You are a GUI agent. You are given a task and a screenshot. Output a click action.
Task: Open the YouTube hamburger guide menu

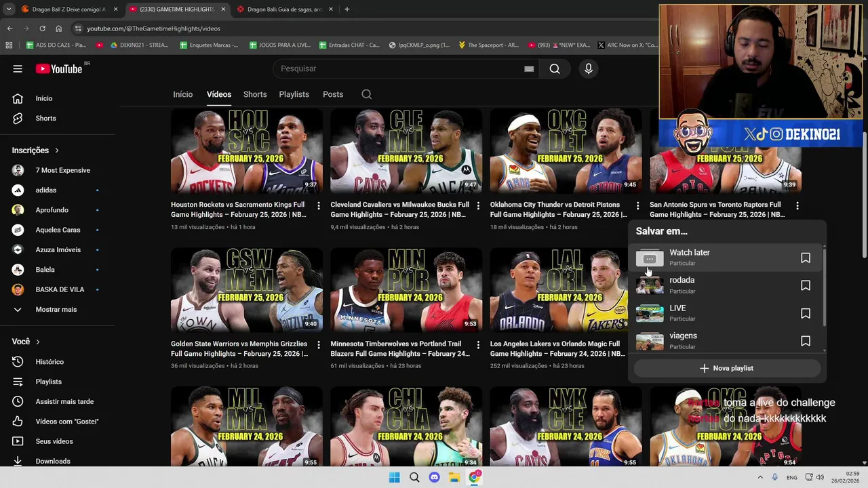18,68
